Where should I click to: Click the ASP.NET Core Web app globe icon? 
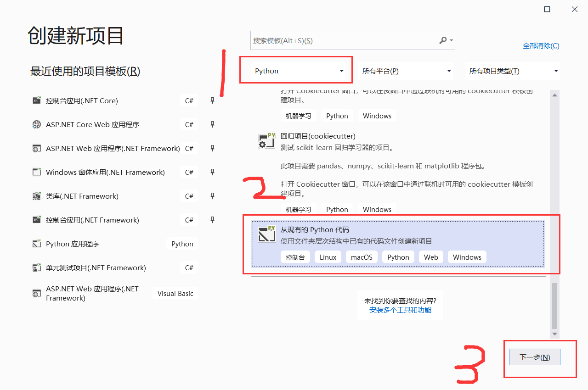tap(37, 124)
